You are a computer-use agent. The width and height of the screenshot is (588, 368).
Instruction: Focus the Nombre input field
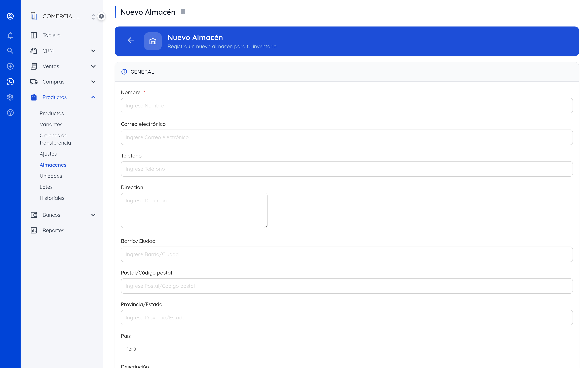click(x=347, y=106)
